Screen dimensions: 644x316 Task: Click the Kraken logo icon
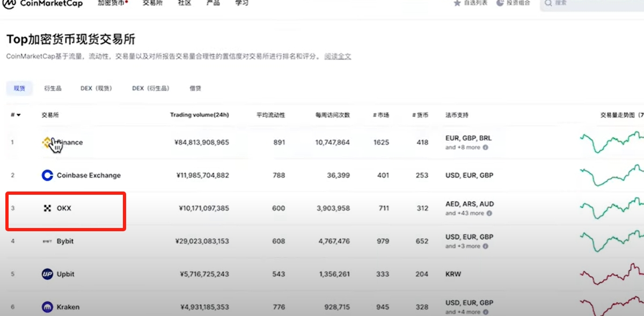[x=47, y=307]
